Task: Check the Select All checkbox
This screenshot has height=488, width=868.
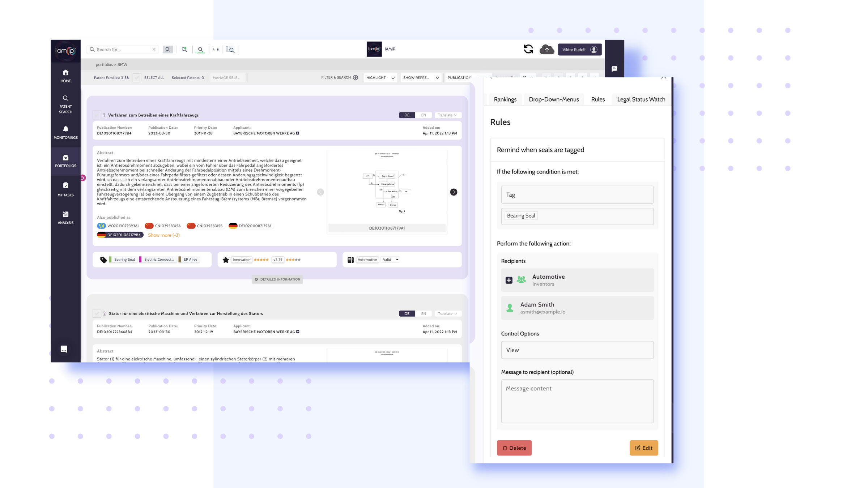Action: [137, 78]
